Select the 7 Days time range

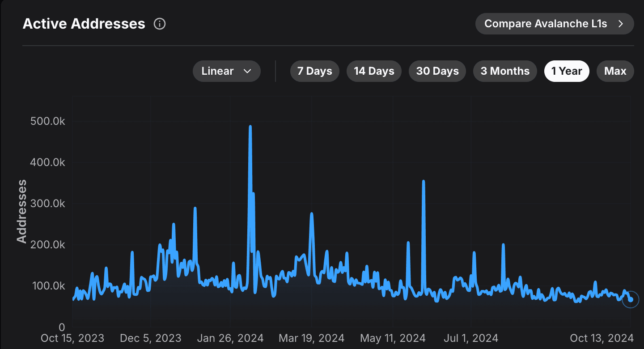pos(314,71)
